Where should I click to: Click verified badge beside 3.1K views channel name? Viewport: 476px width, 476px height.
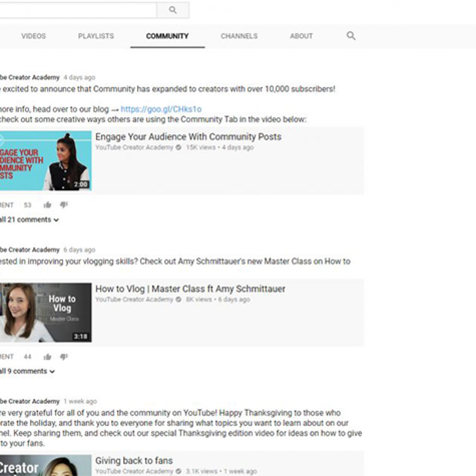click(x=179, y=471)
